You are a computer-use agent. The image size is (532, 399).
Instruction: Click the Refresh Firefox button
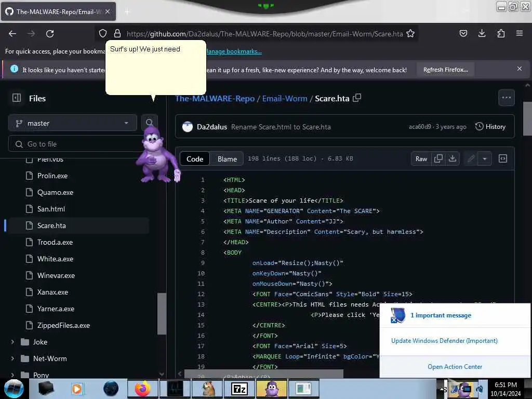coord(445,70)
